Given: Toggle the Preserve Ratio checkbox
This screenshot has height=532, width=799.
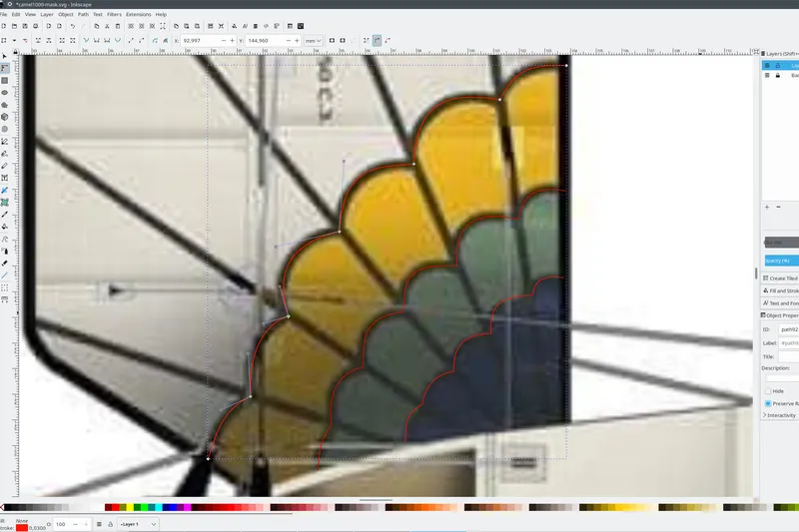Looking at the screenshot, I should coord(768,403).
